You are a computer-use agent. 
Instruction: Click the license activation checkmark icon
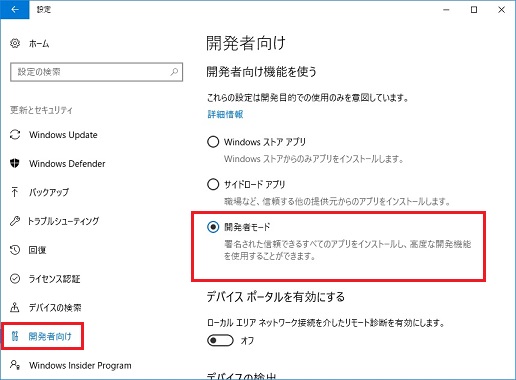tap(15, 278)
